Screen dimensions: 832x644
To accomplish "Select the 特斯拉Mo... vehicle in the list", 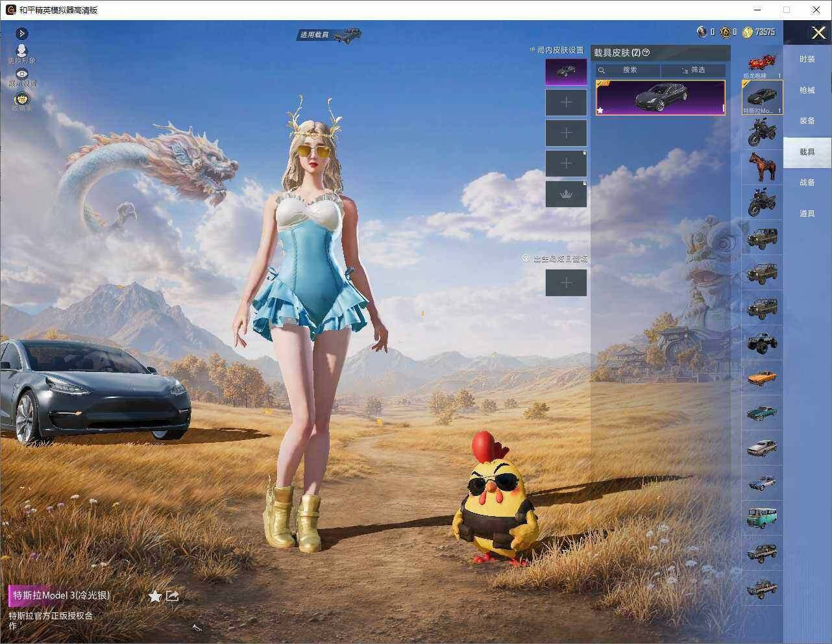I will pos(763,97).
